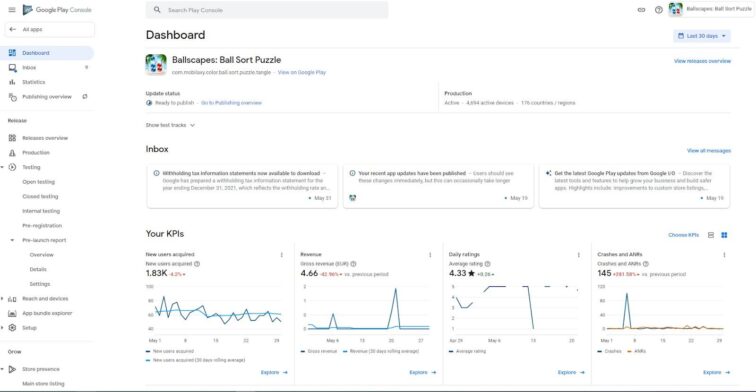Click the copy link icon in header
The height and width of the screenshot is (392, 756).
[x=641, y=10]
